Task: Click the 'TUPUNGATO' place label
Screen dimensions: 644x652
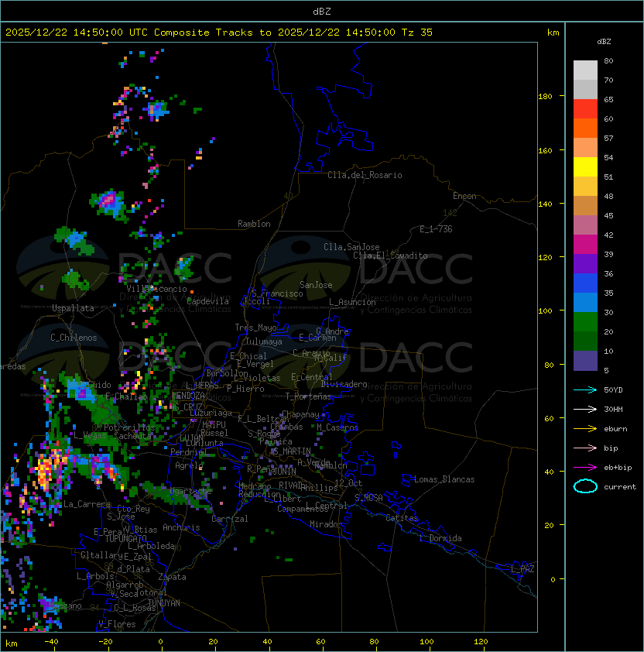Action: 125,539
